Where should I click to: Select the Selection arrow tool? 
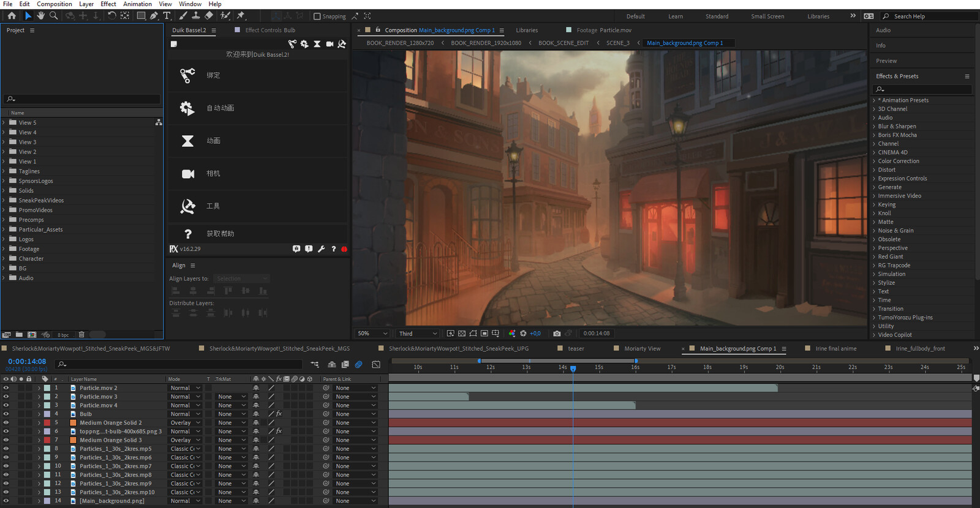point(28,16)
